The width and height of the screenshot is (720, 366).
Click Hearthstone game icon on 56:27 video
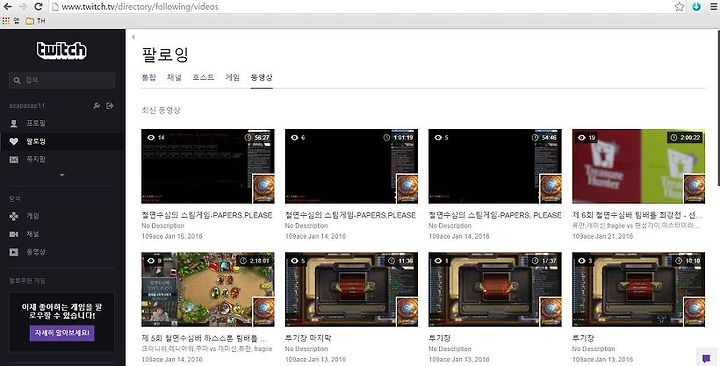(264, 189)
